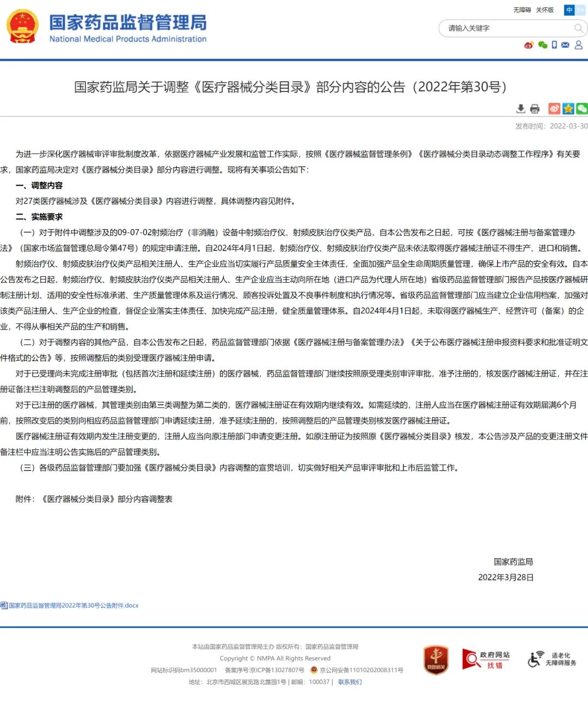The width and height of the screenshot is (588, 702).
Task: Click the line 对27类医疗器械涉及《医疗器械分类目录》内容进行调整
Action: tap(156, 202)
